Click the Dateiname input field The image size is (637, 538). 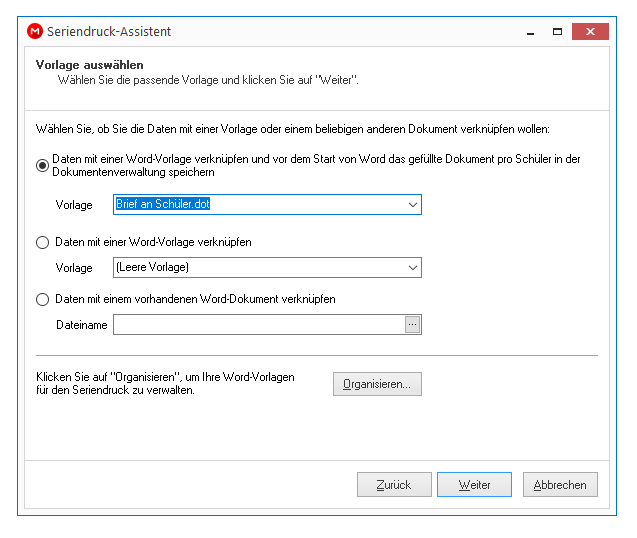(x=259, y=324)
